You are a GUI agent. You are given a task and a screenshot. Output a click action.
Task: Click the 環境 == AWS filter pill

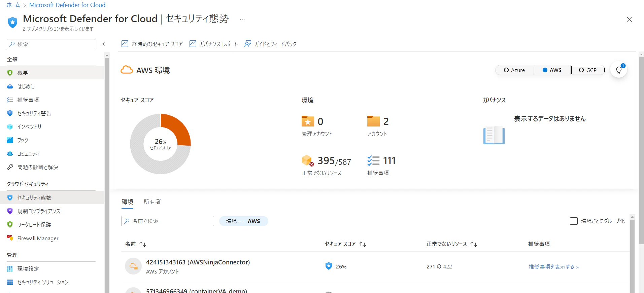[x=243, y=221]
